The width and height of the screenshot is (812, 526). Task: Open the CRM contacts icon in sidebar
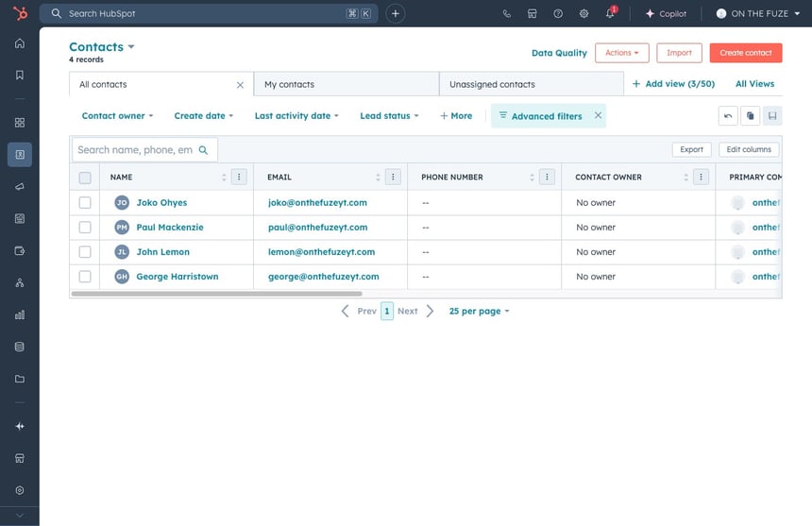tap(20, 154)
